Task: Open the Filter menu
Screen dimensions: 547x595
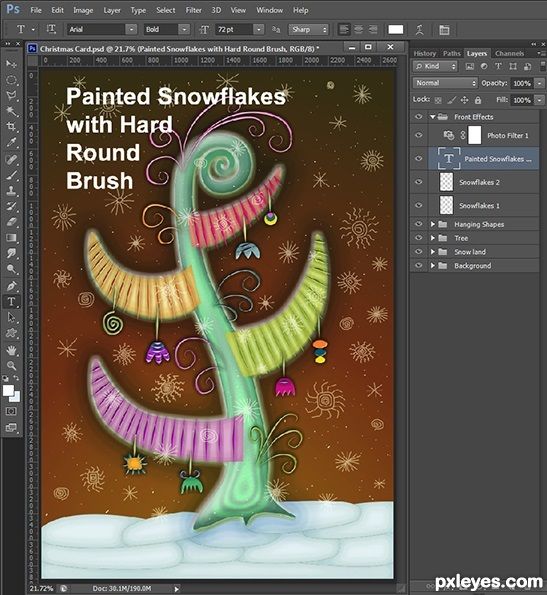Action: (x=193, y=10)
